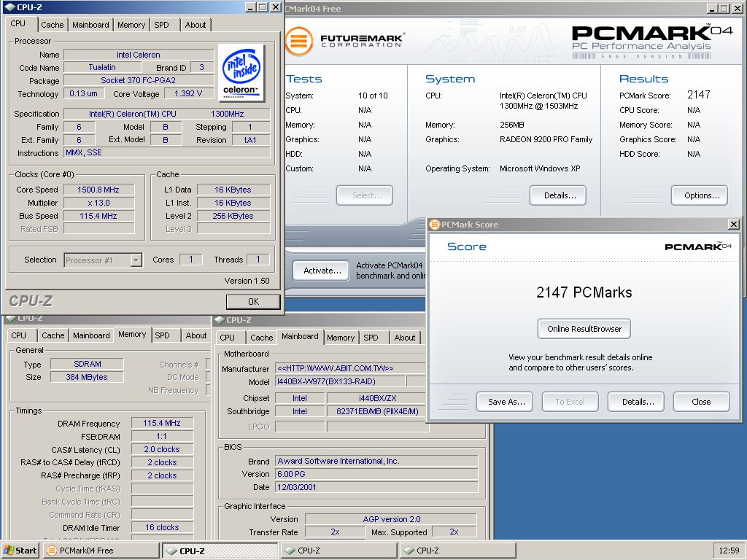Switch to second CPU-Z taskbar button

(338, 551)
